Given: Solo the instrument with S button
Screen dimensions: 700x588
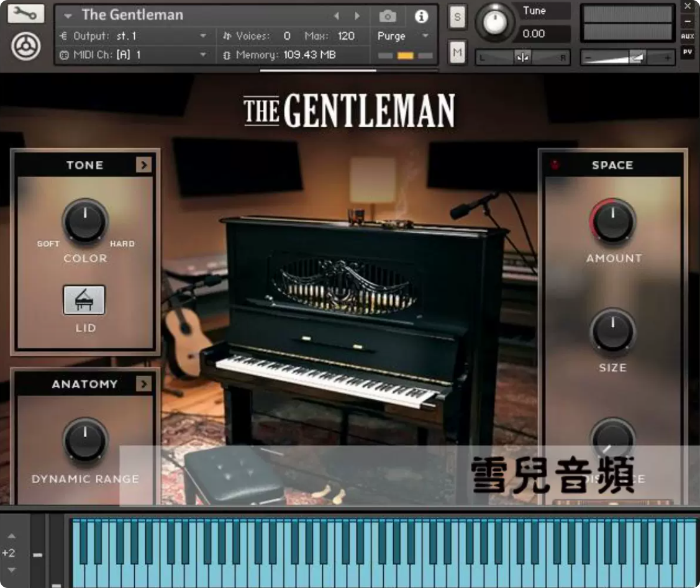Looking at the screenshot, I should coord(457,17).
